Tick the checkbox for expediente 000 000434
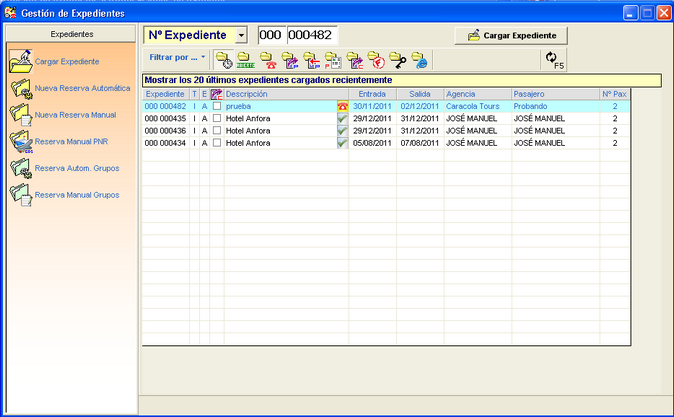Image resolution: width=674 pixels, height=417 pixels. pos(217,142)
